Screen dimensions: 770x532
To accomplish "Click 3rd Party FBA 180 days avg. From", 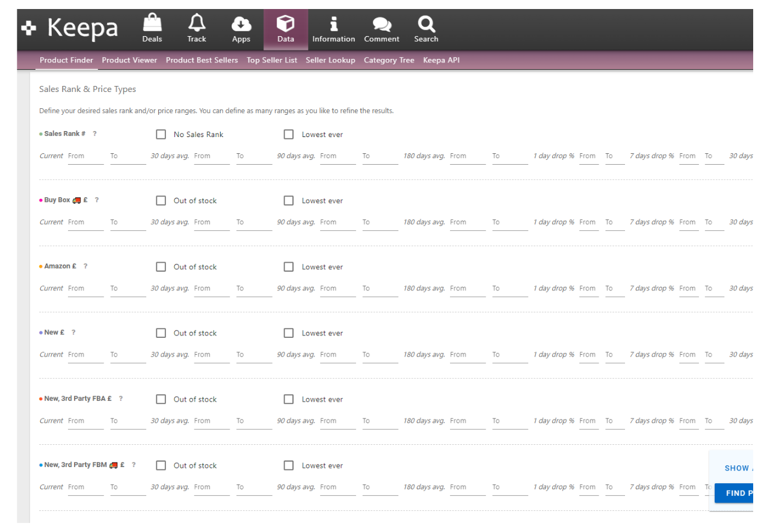I will (x=467, y=421).
